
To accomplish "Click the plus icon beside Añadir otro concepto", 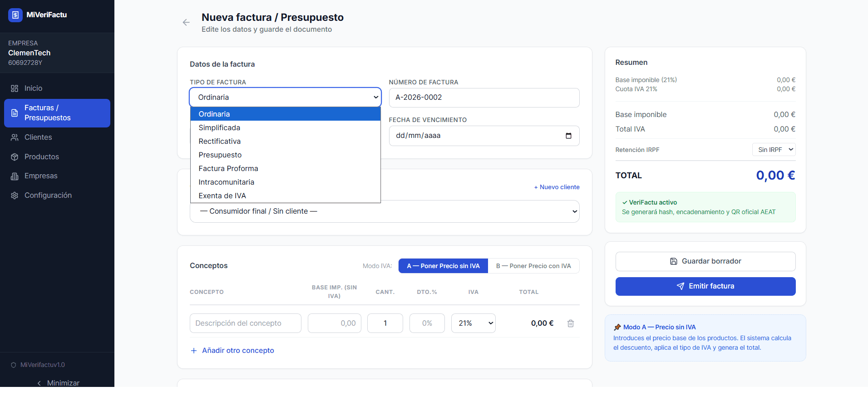I will tap(194, 351).
